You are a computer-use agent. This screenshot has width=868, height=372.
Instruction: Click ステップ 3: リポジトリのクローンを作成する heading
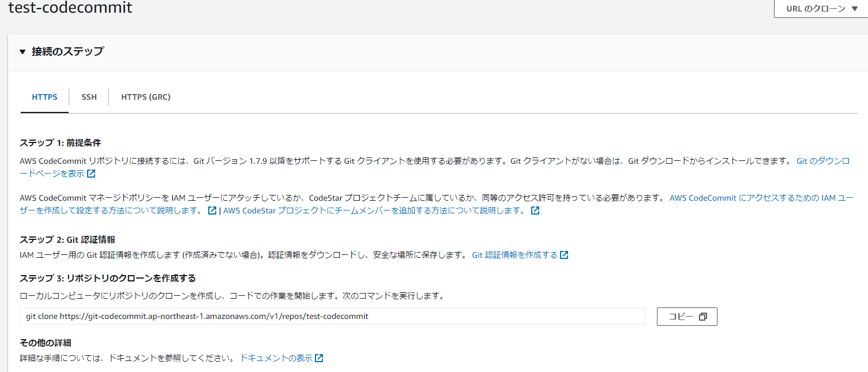(x=108, y=279)
